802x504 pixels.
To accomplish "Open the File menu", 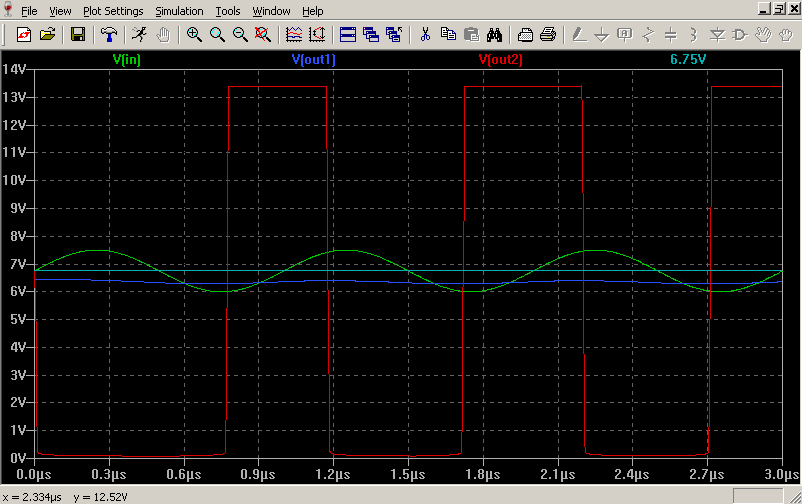I will [x=29, y=11].
